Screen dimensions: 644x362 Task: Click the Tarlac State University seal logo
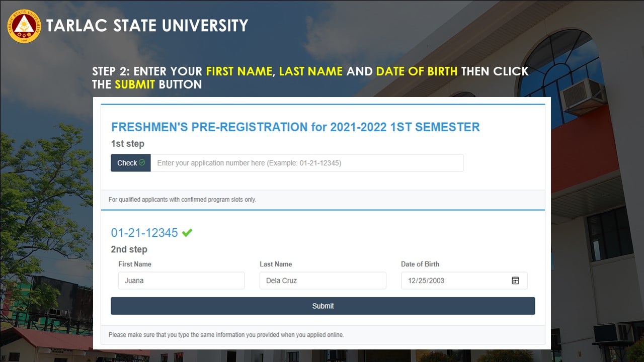click(x=24, y=26)
